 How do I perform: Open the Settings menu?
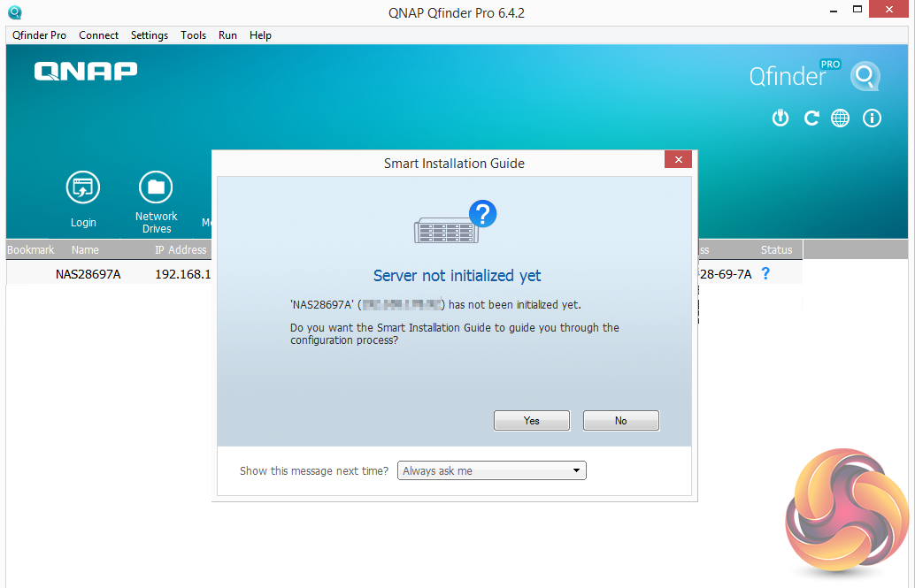(150, 35)
